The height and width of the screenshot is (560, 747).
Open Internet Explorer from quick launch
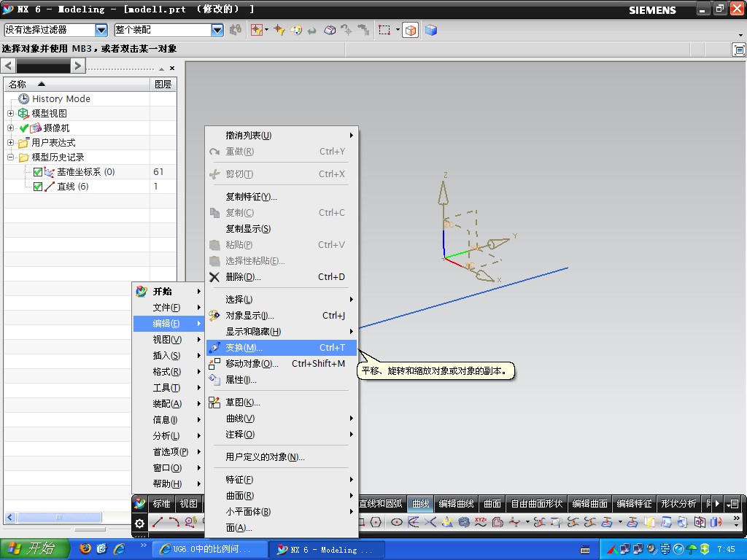coord(119,548)
